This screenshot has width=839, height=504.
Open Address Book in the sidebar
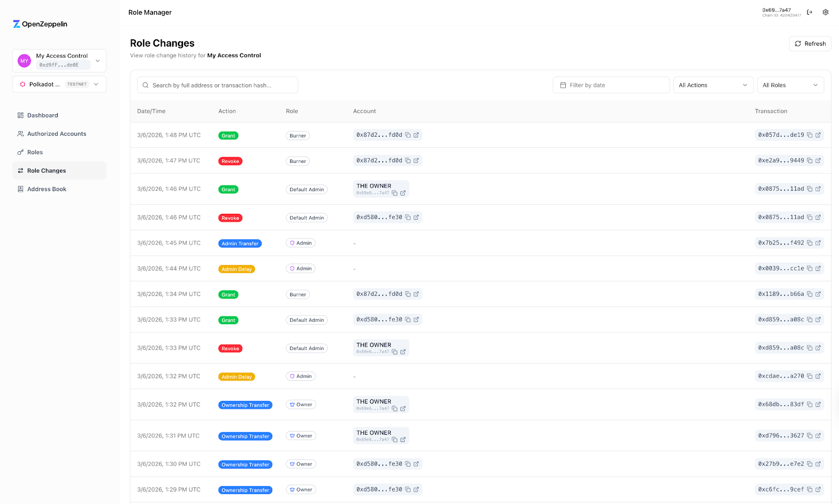coord(47,189)
